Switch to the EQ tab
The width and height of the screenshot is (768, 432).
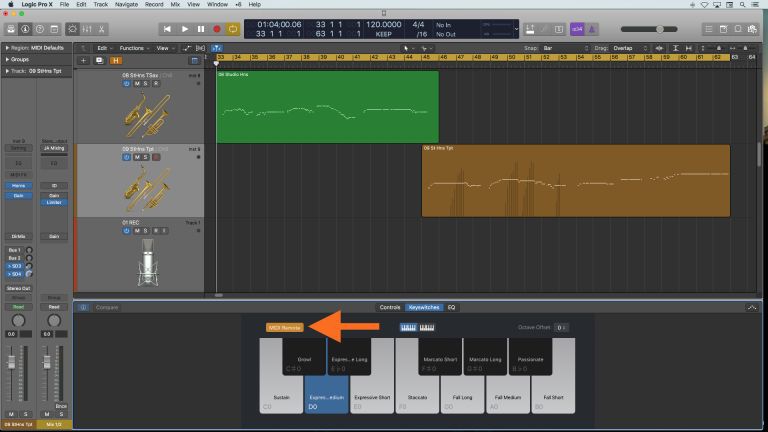point(451,307)
